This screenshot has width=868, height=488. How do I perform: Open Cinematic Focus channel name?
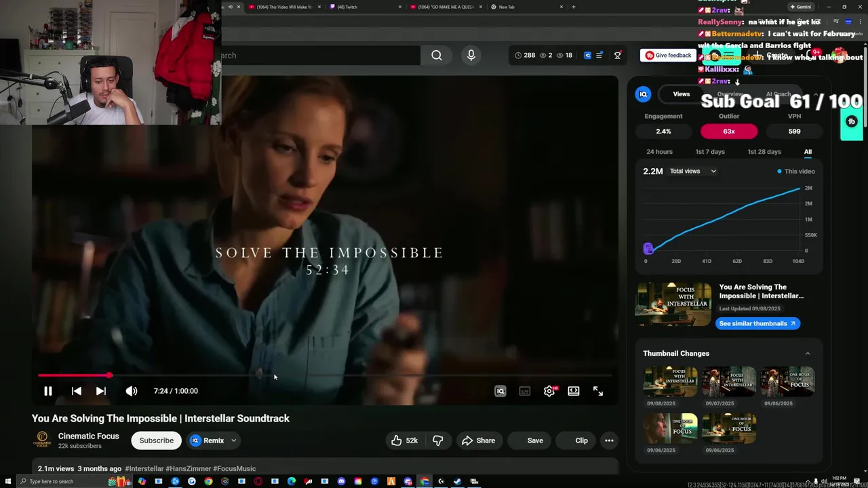click(x=88, y=436)
